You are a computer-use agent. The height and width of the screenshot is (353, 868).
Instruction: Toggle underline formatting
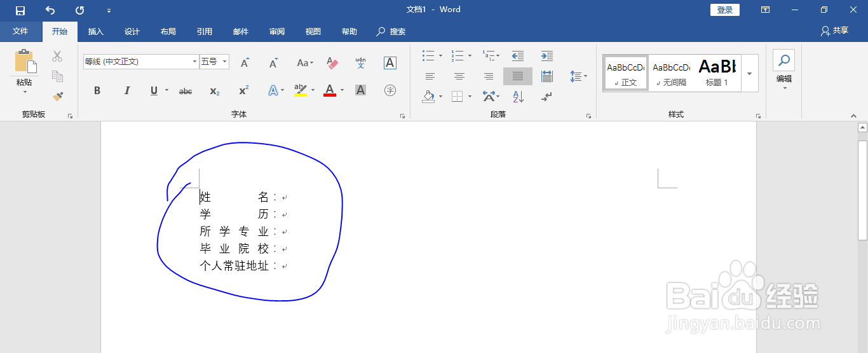click(x=154, y=91)
